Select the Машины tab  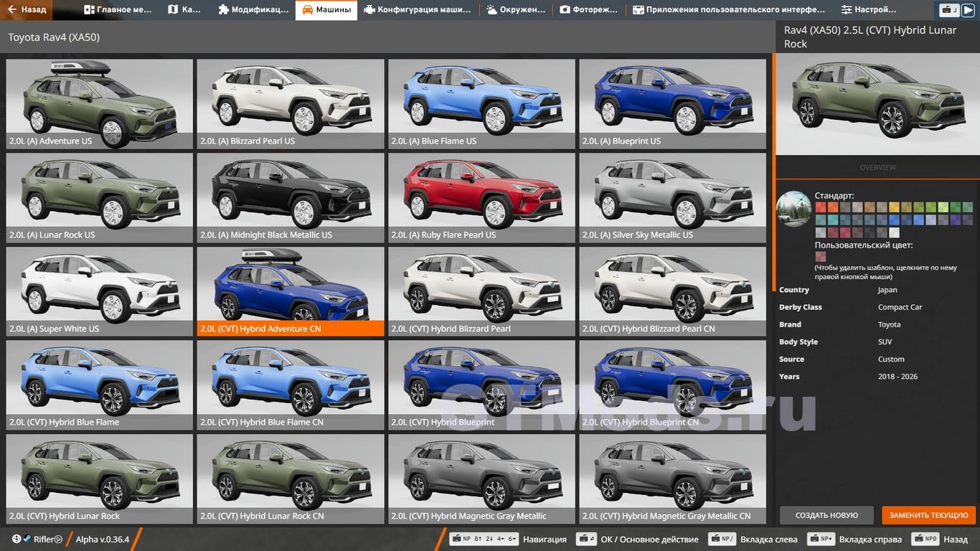coord(326,10)
